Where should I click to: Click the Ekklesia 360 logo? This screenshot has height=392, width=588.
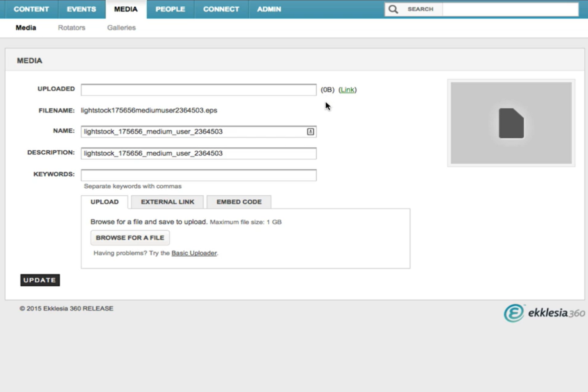tap(544, 313)
